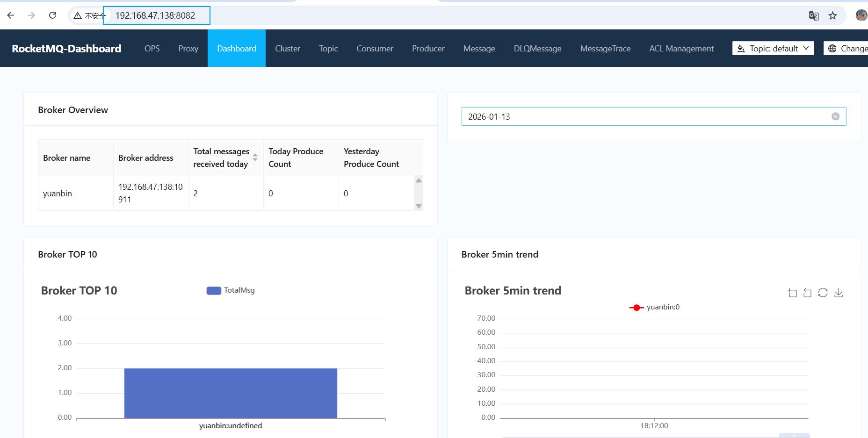Toggle yuanbin:0 legend series
868x438 pixels.
[x=654, y=307]
